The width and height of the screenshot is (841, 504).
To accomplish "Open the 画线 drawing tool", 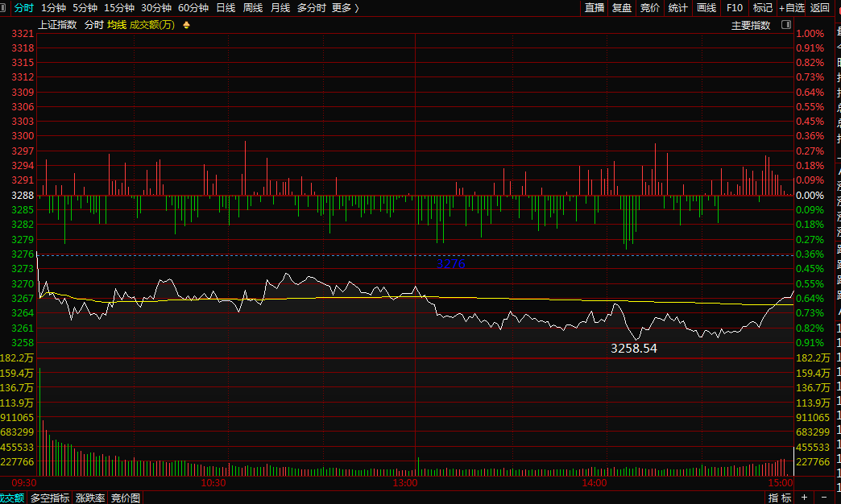I will point(706,8).
